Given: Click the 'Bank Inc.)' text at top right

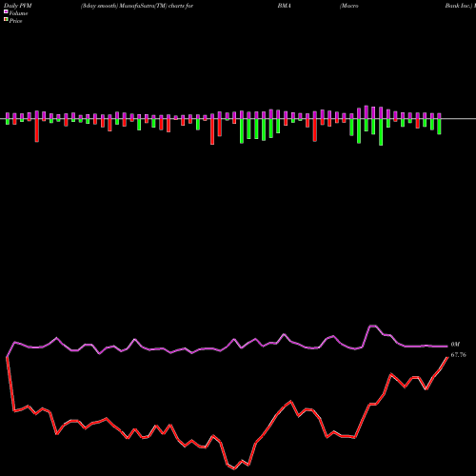Looking at the screenshot, I should point(459,6).
